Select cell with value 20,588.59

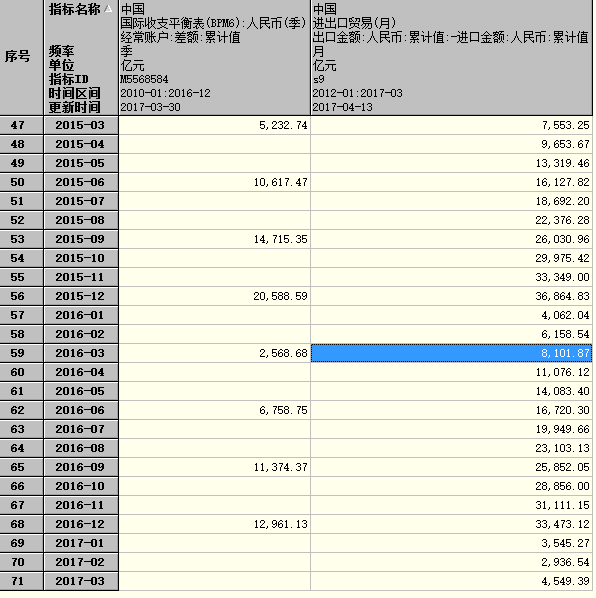coord(215,296)
